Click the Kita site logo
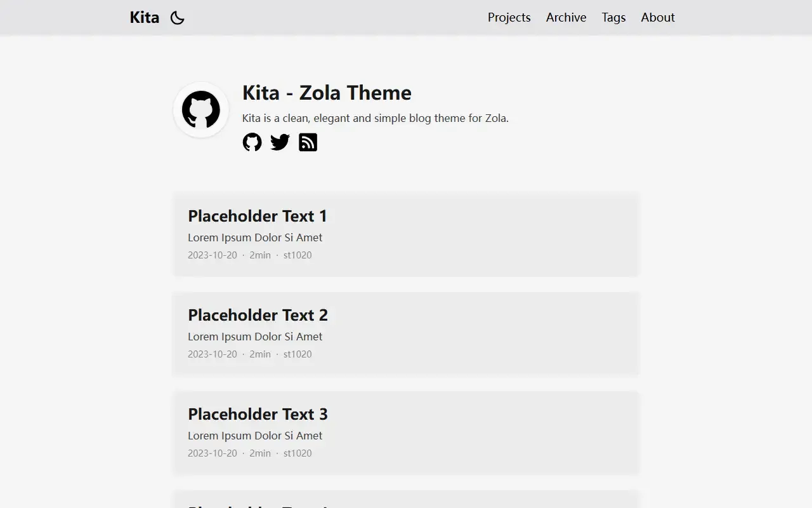 (x=145, y=18)
